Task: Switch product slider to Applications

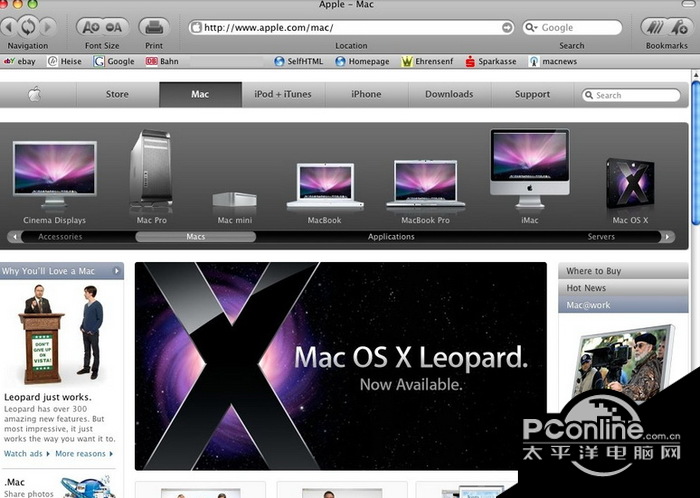Action: 391,237
